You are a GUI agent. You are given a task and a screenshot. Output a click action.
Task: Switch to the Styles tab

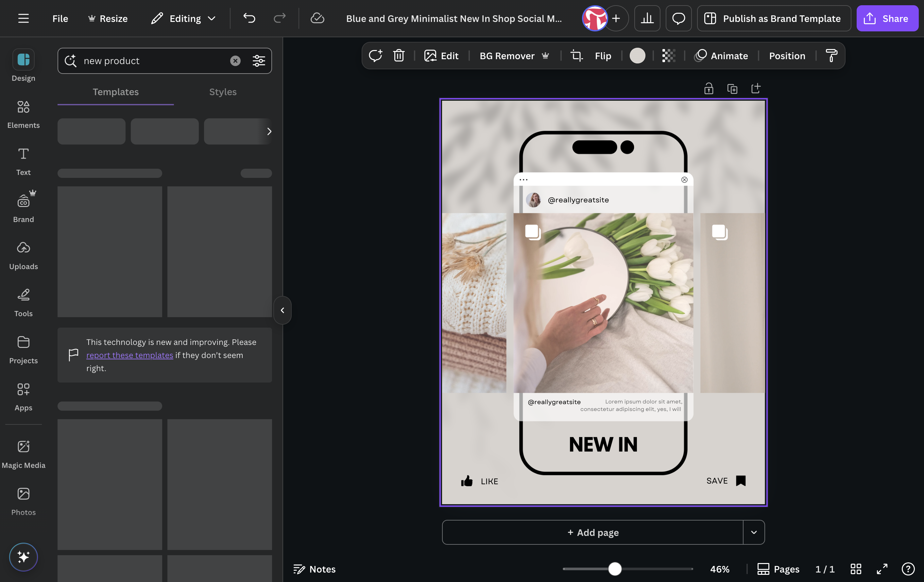[x=223, y=92]
